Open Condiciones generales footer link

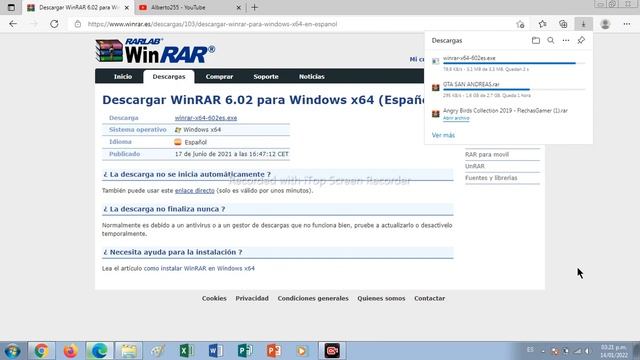point(313,298)
